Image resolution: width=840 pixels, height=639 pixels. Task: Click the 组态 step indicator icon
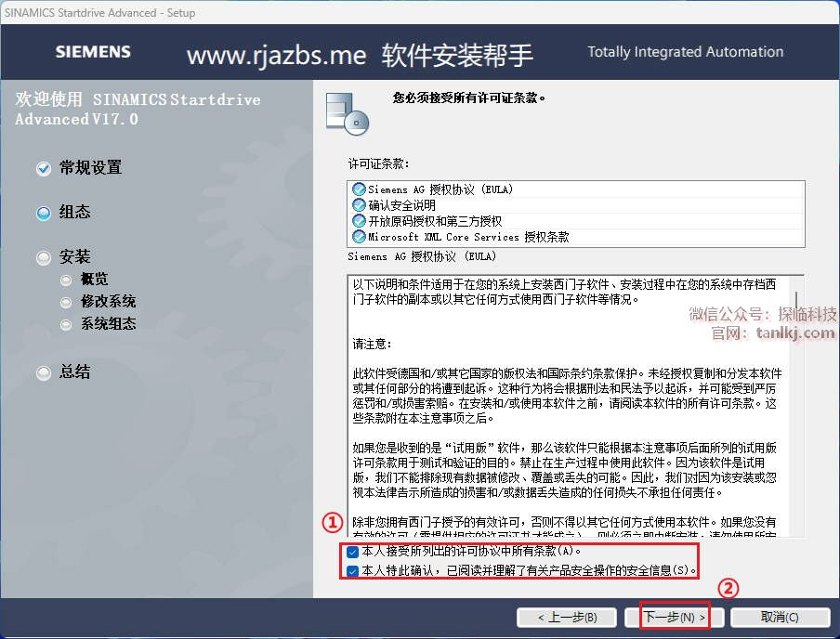click(x=44, y=214)
